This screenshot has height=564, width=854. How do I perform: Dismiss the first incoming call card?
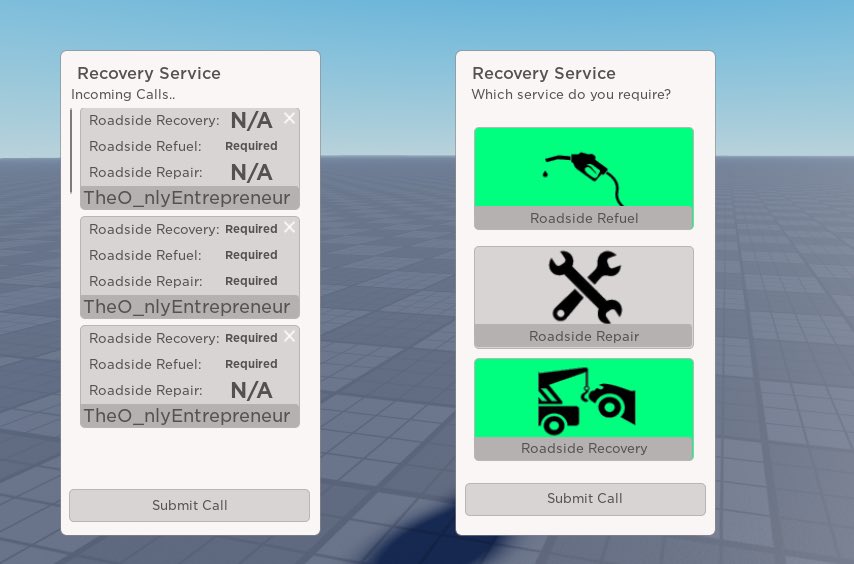point(289,118)
